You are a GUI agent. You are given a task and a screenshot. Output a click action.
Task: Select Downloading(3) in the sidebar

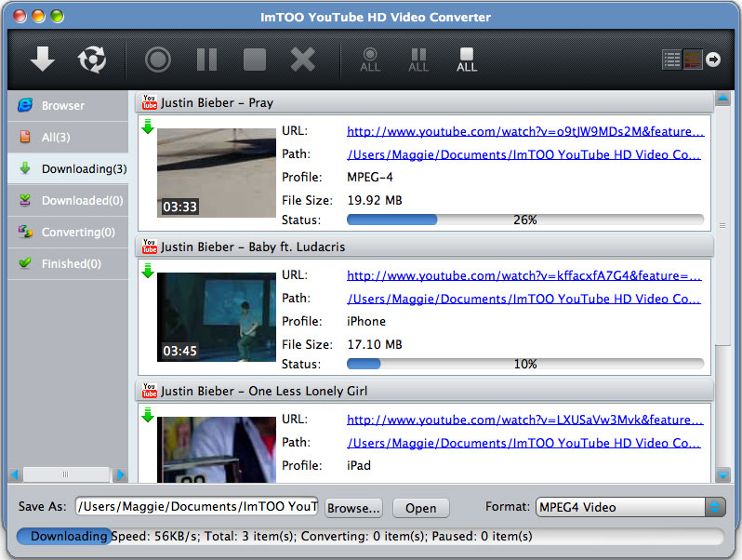click(x=68, y=169)
